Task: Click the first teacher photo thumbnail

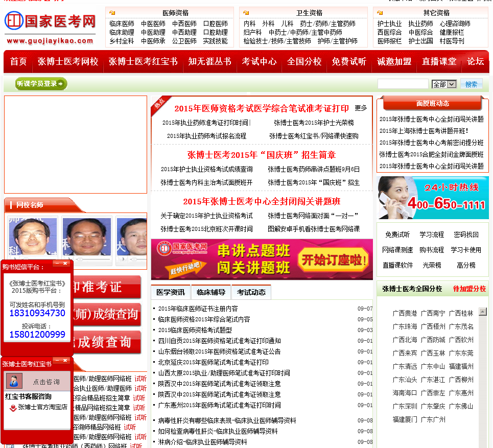Action: tap(33, 236)
